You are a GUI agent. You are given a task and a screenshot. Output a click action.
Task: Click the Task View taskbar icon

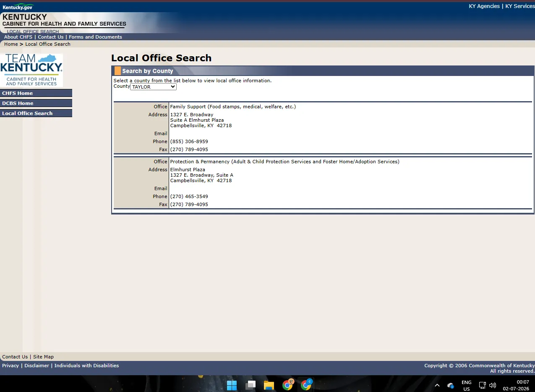coord(251,385)
